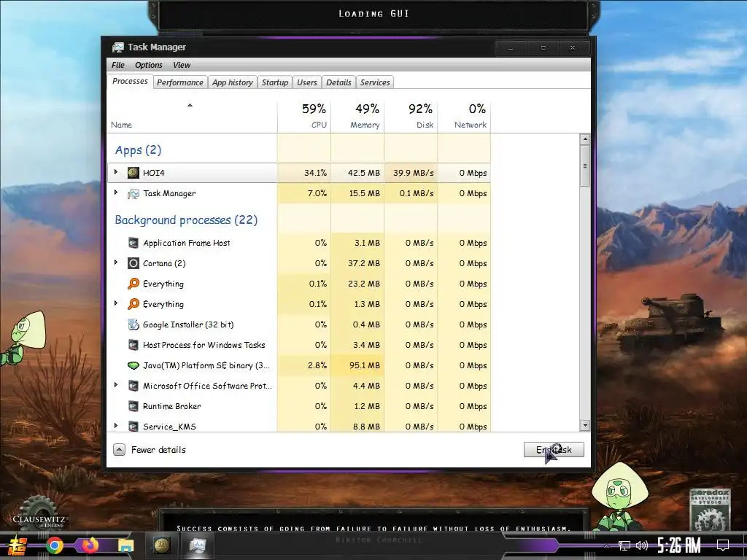The height and width of the screenshot is (560, 747).
Task: Open the View menu
Action: point(182,65)
